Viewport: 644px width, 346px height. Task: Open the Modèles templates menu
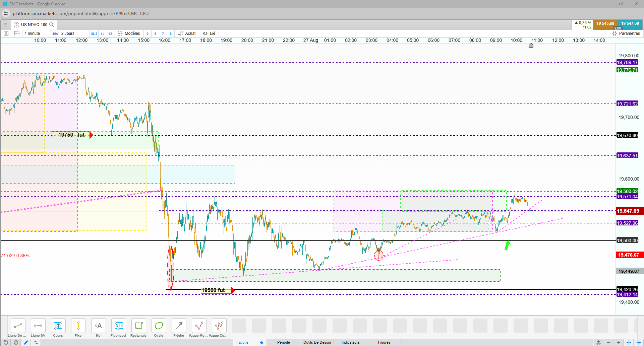pyautogui.click(x=129, y=33)
